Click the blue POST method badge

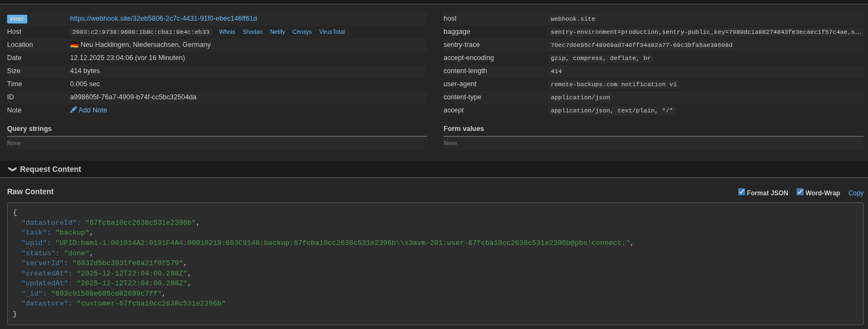pos(17,19)
